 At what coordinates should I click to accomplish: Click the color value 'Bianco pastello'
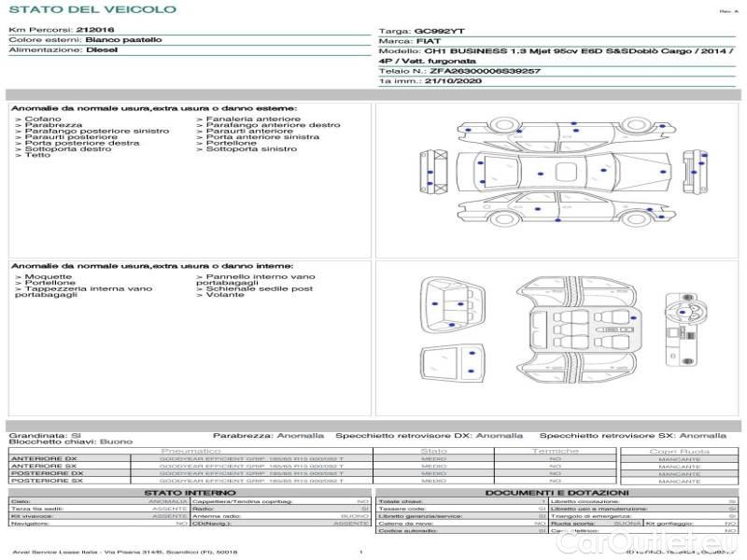click(123, 39)
